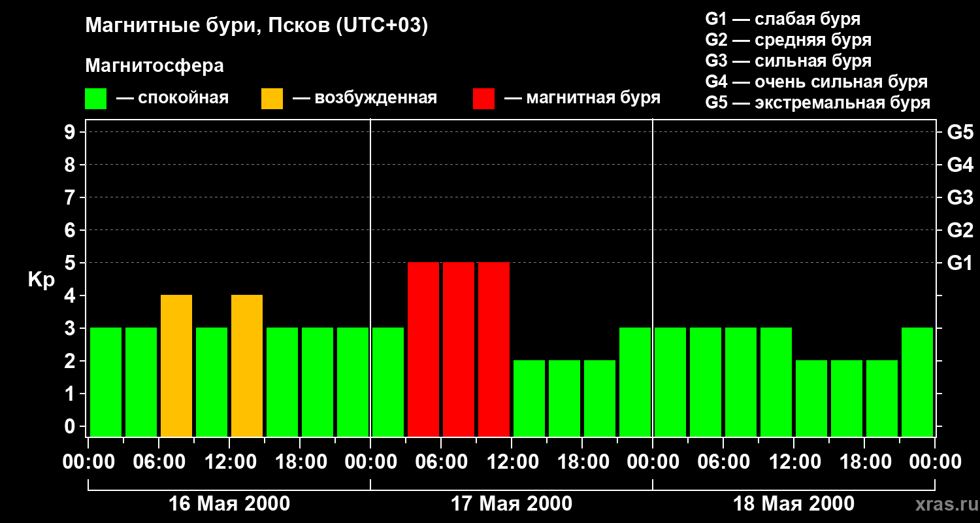Click the orange 'возбужденная' legend swatch
Viewport: 980px width, 523px height.
point(272,99)
